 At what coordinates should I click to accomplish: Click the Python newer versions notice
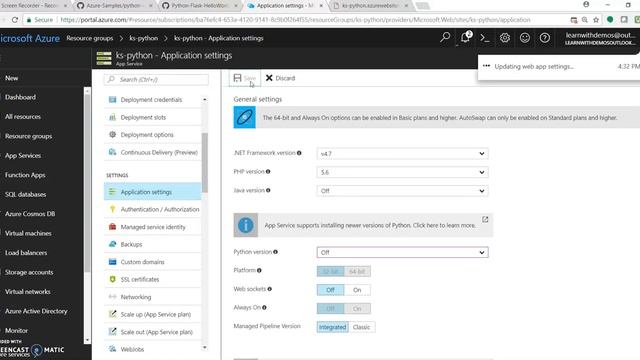363,225
